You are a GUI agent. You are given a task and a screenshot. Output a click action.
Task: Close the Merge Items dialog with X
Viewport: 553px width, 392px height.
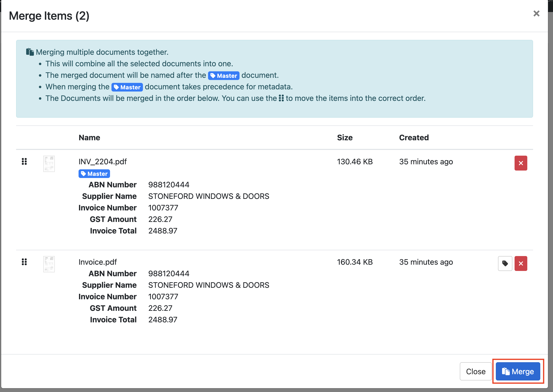click(536, 13)
